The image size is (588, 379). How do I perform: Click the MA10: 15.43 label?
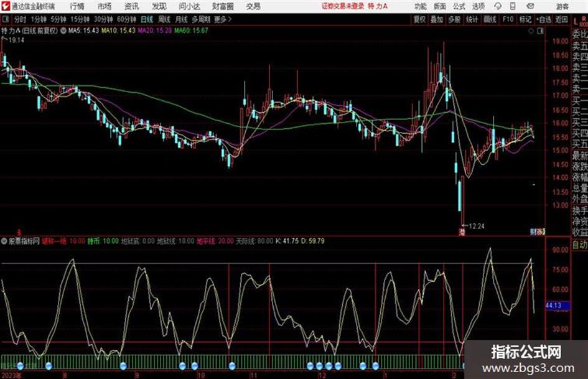coord(118,30)
